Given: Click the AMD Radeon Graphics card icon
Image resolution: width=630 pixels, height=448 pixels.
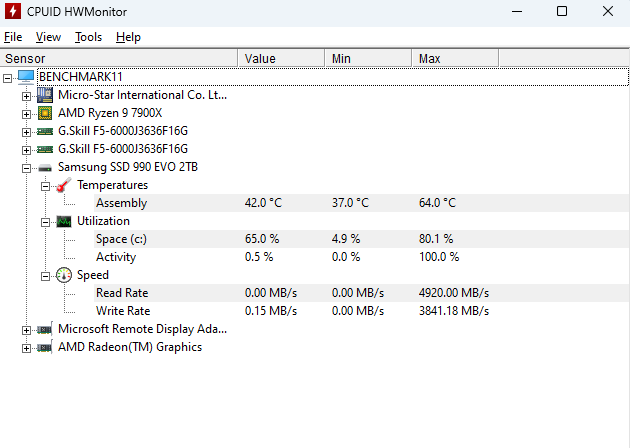Looking at the screenshot, I should [x=45, y=347].
